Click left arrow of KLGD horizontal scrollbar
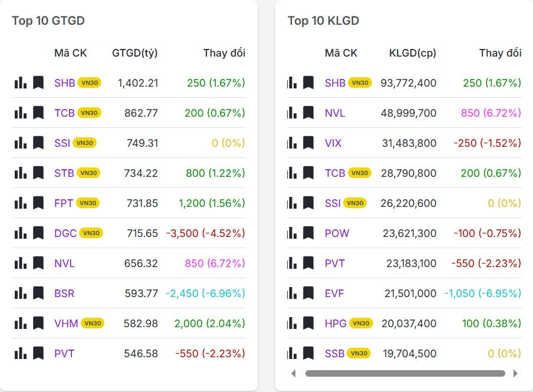This screenshot has height=392, width=533. click(x=294, y=373)
